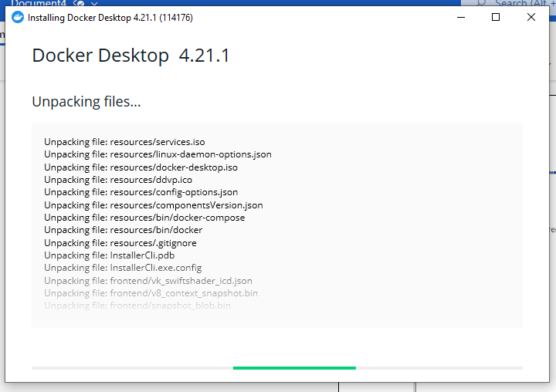Select the linux-daemon-options.json log entry
Image resolution: width=556 pixels, height=392 pixels.
click(158, 154)
